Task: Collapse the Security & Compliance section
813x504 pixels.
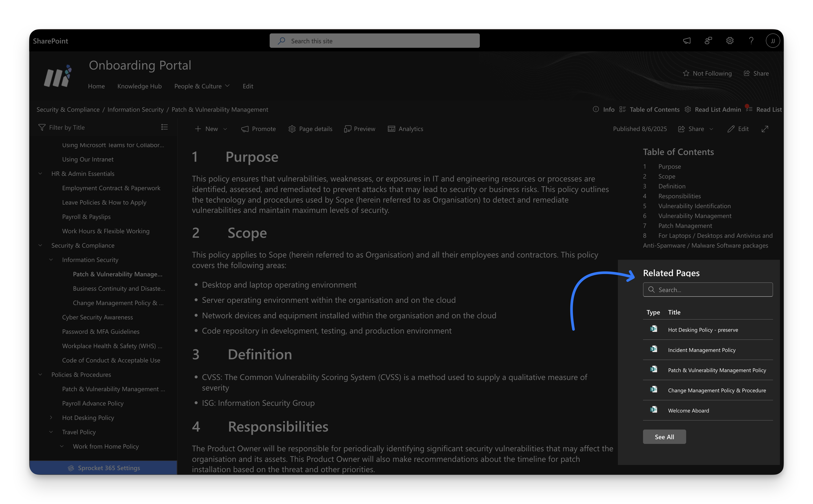Action: click(40, 245)
